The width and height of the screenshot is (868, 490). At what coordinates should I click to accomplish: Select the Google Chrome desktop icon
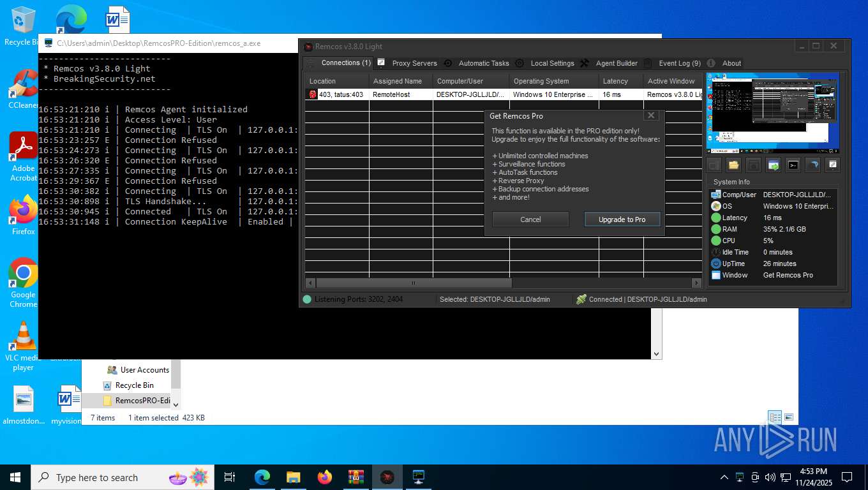[24, 283]
